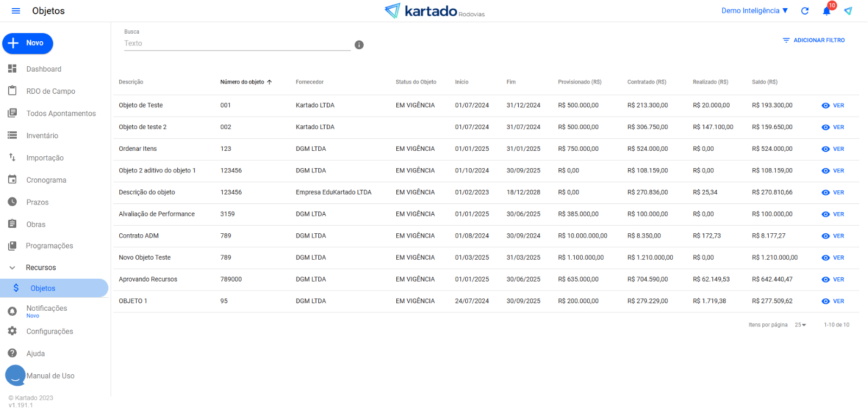This screenshot has height=416, width=868.
Task: Focus the Busca text field
Action: 237,43
